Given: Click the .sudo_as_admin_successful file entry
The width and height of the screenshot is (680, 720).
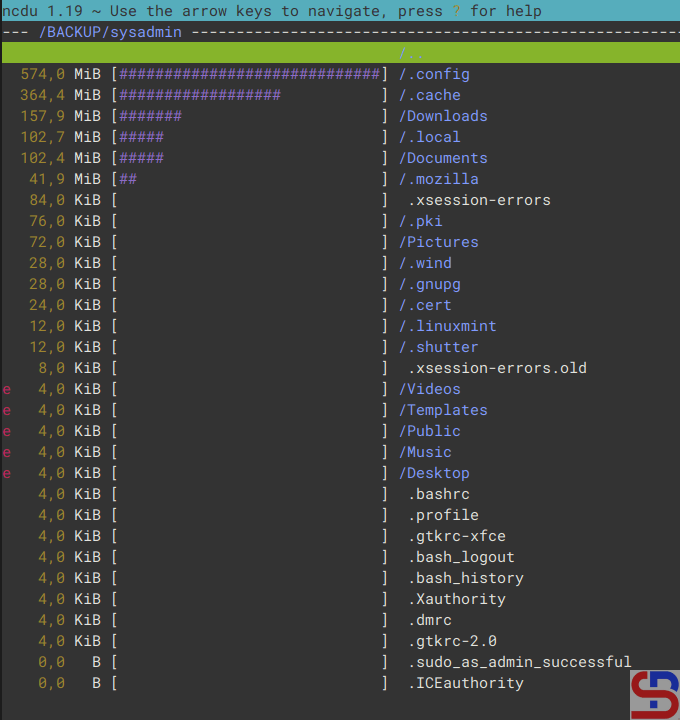Looking at the screenshot, I should pos(519,662).
